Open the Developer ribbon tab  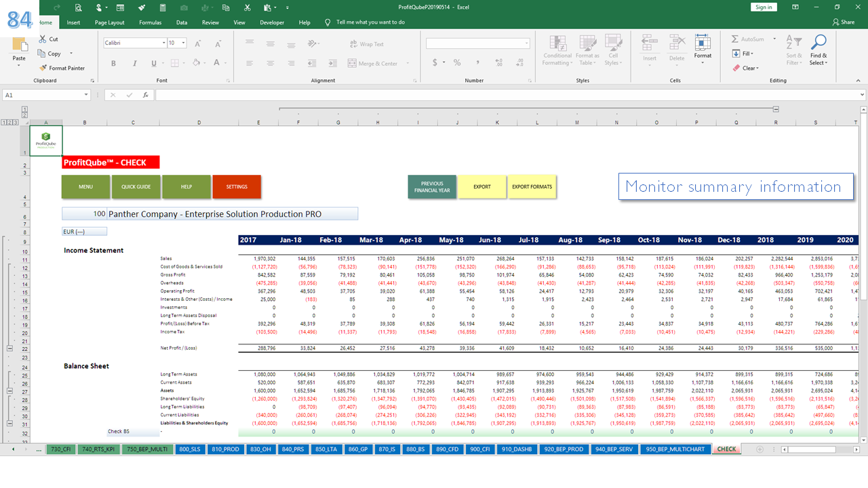[272, 22]
